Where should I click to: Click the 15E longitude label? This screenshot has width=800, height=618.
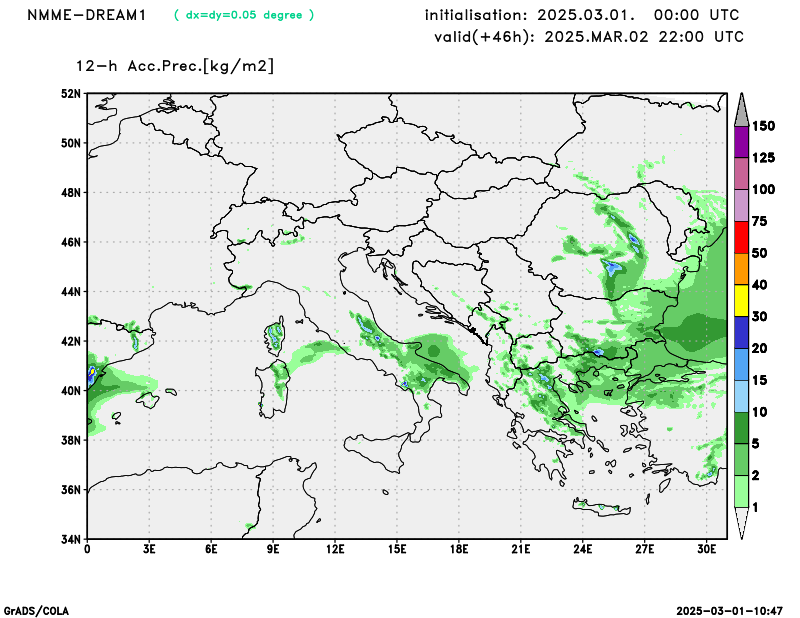tap(397, 550)
